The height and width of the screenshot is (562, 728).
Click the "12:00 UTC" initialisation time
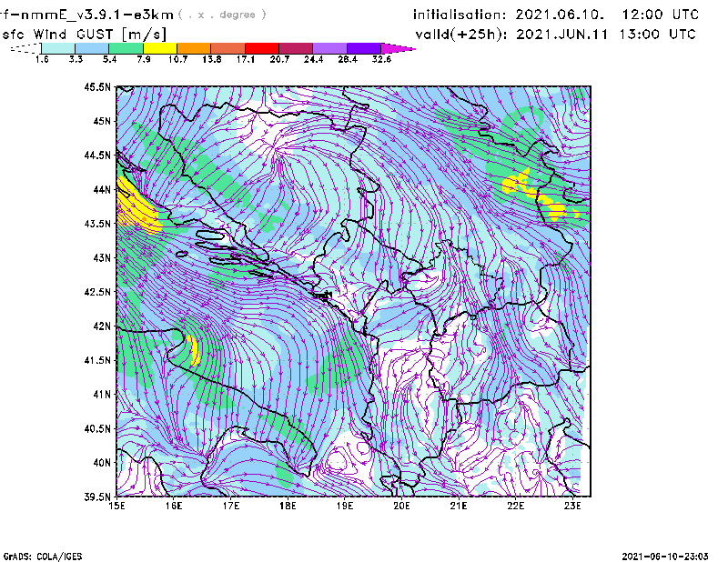point(661,15)
